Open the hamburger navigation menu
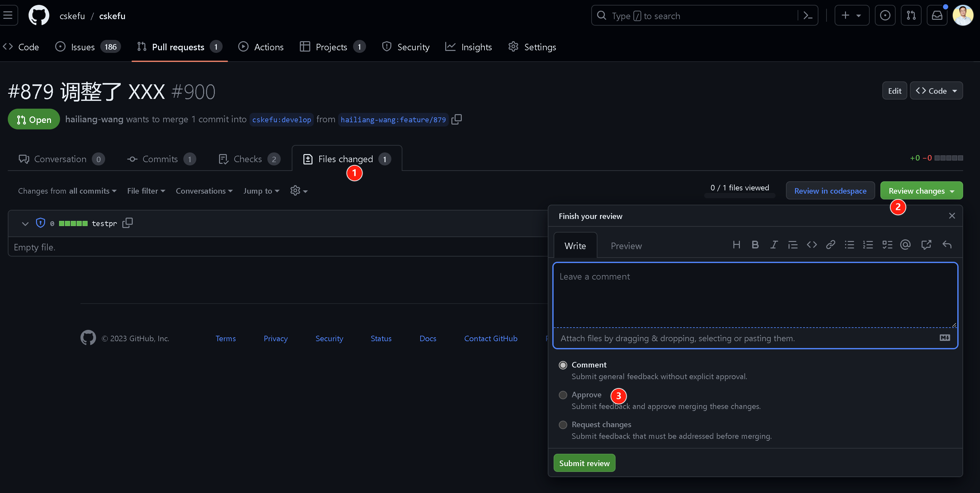 coord(7,15)
